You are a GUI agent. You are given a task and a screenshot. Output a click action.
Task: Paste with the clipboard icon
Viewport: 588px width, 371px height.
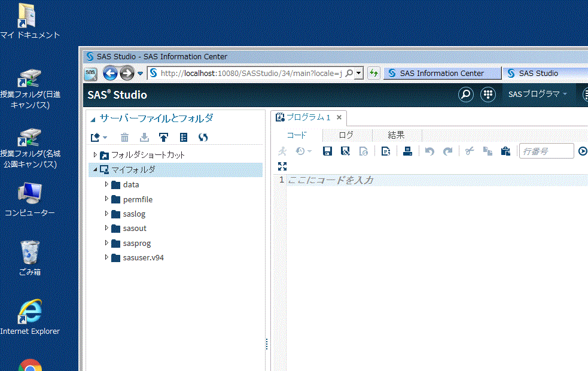click(x=505, y=151)
